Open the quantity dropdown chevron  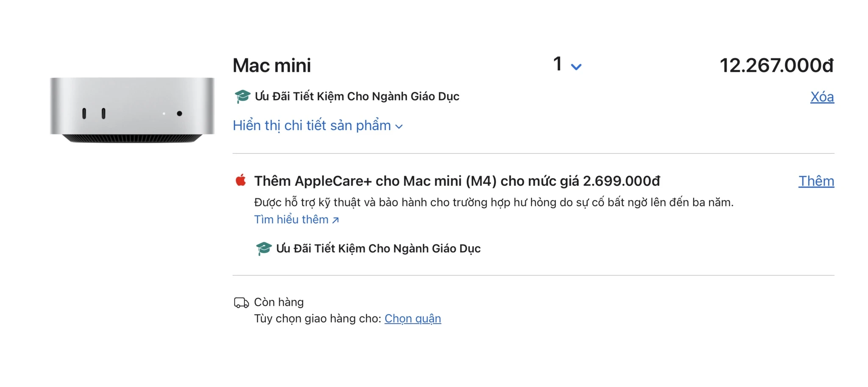pos(576,67)
